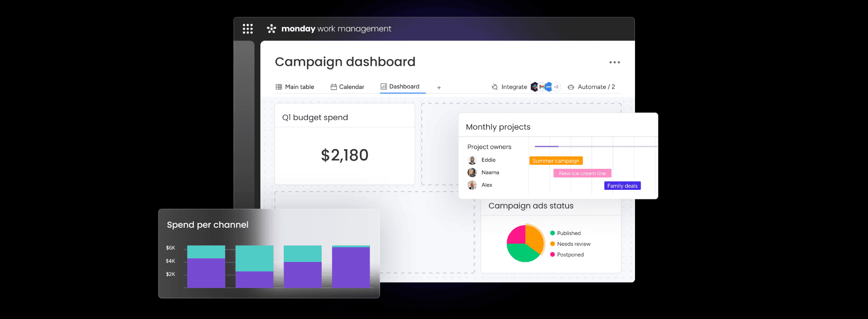Click the monday work management logo
Image resolution: width=868 pixels, height=319 pixels.
[329, 29]
